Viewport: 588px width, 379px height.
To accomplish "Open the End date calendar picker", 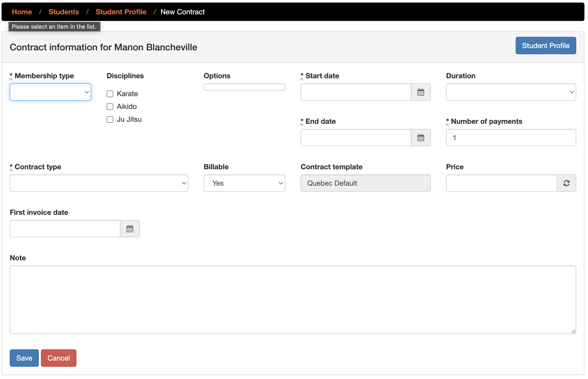I will coord(421,138).
